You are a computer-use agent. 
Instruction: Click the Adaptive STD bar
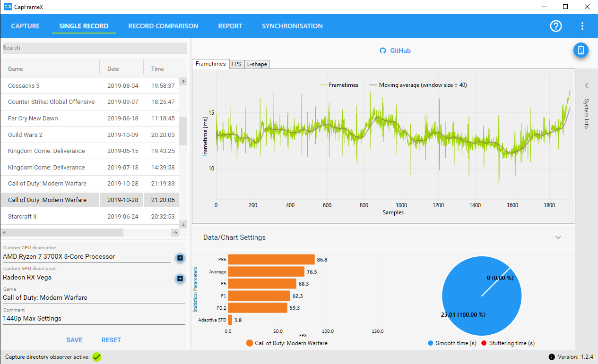(230, 320)
